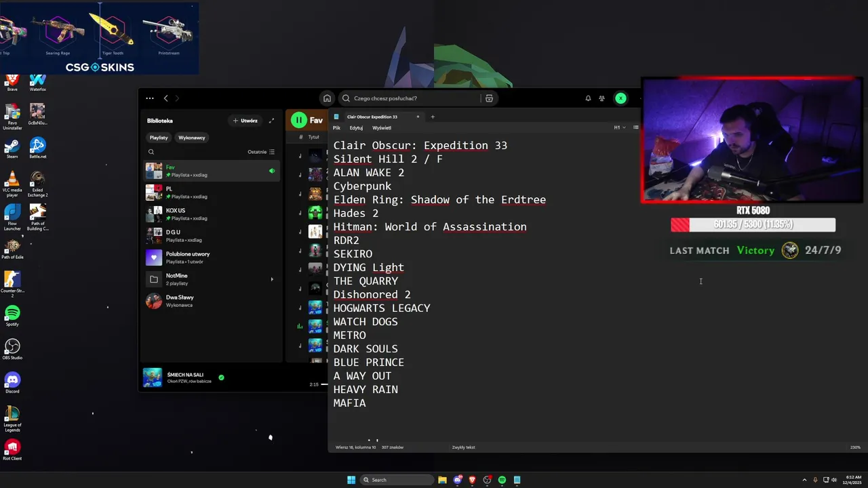The image size is (868, 488).
Task: Open Polubione utwory liked songs
Action: tap(212, 258)
